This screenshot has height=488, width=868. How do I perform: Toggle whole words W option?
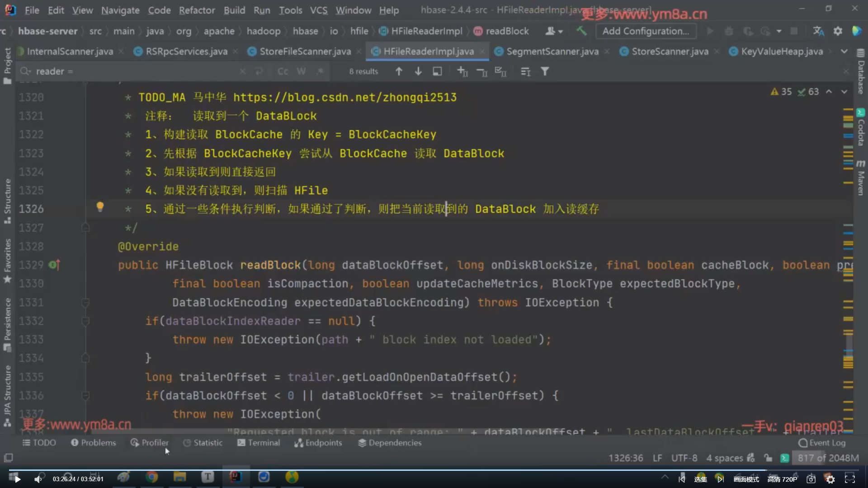point(301,71)
